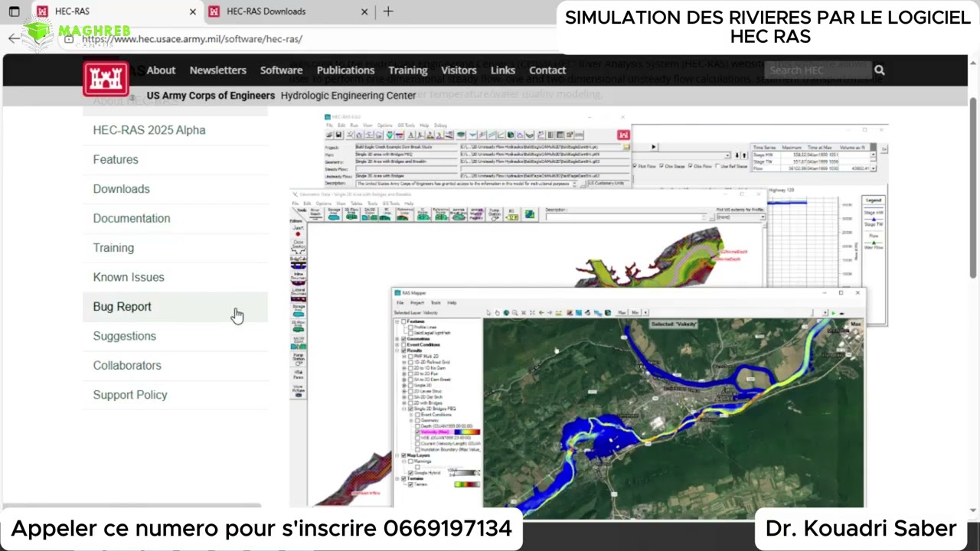Open Cross Section editor in Geometric Data
Image resolution: width=980 pixels, height=551 pixels.
point(298,248)
